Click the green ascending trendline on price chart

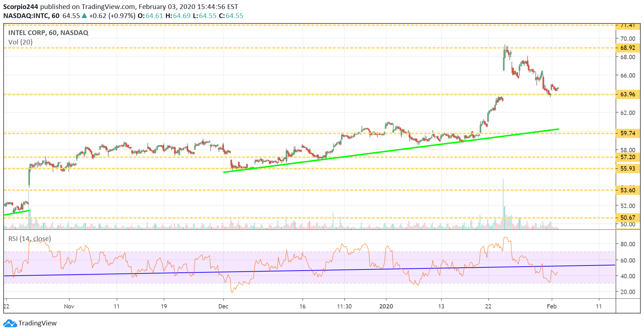click(391, 150)
